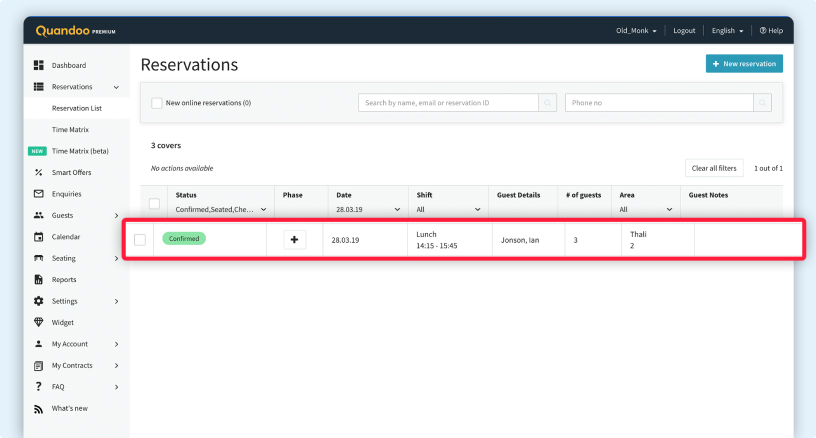Select the Jonson, Ian reservation checkbox

pyautogui.click(x=140, y=240)
